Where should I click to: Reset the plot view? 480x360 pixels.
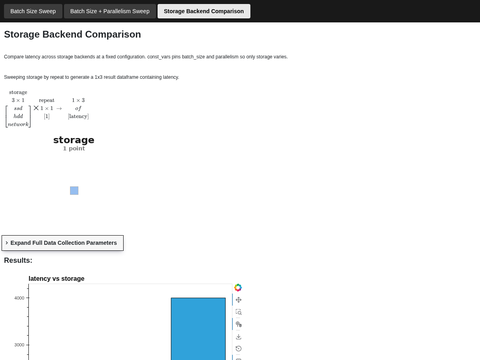tap(238, 349)
